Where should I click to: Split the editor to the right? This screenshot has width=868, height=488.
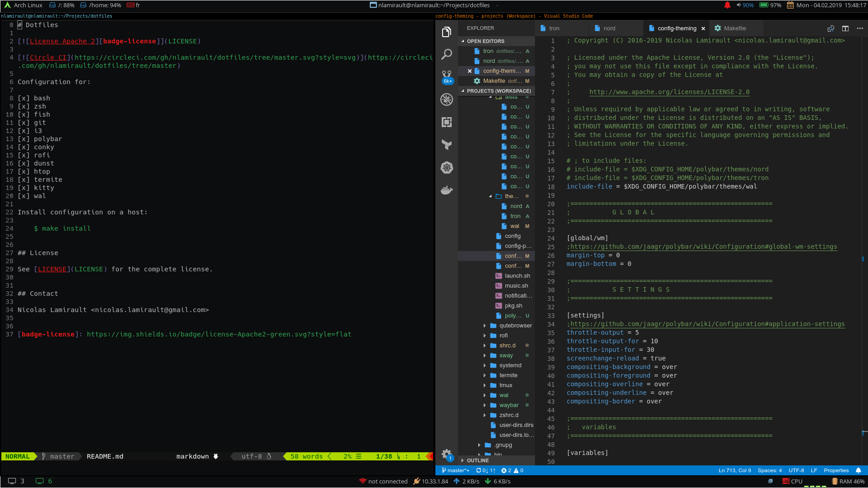pos(845,28)
